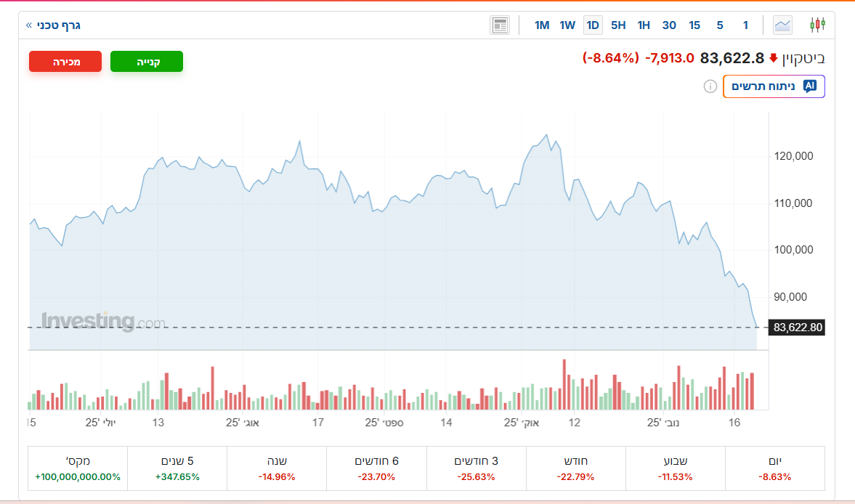Select the 6 חודשים performance range
The width and height of the screenshot is (855, 504).
[x=376, y=468]
